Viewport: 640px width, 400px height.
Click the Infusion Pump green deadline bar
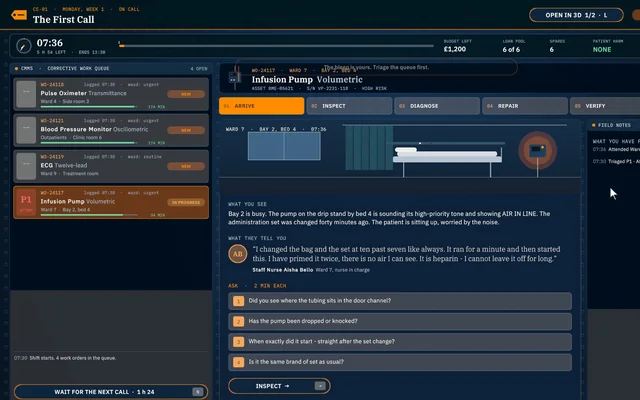[89, 215]
